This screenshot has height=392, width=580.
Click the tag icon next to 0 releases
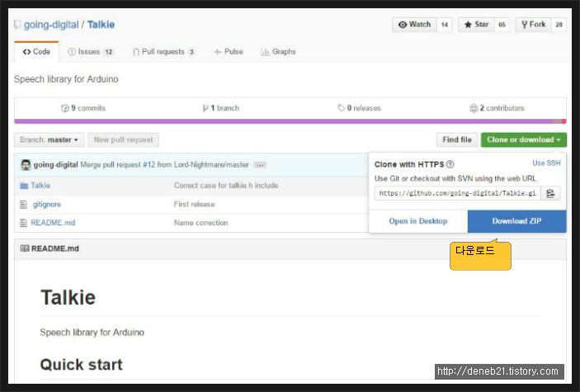point(341,108)
